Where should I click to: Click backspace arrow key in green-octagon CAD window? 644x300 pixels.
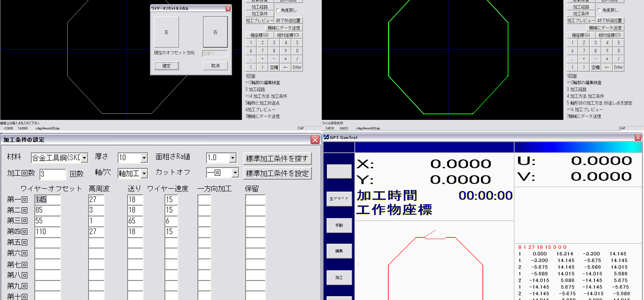pyautogui.click(x=607, y=67)
